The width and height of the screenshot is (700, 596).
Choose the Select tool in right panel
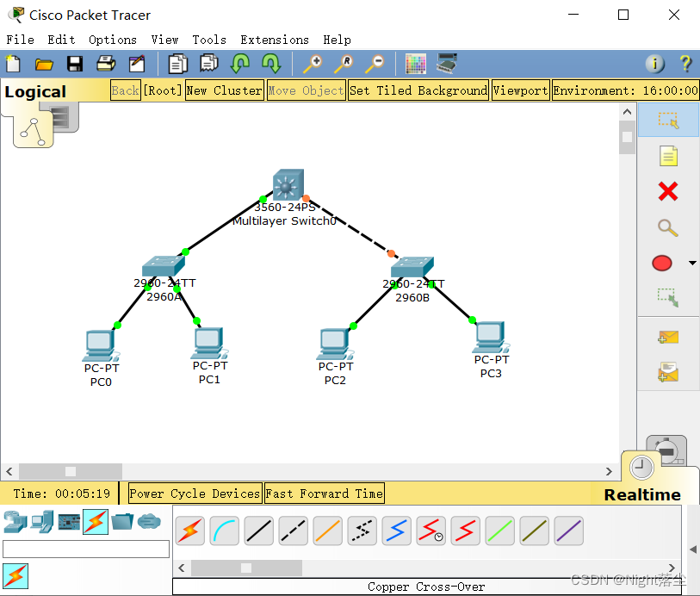[x=668, y=120]
